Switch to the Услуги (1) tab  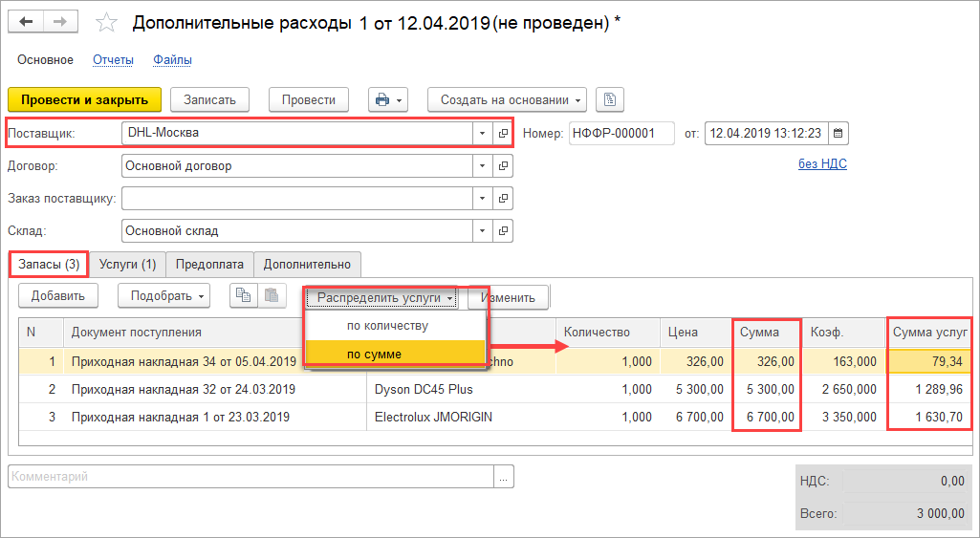[x=127, y=265]
